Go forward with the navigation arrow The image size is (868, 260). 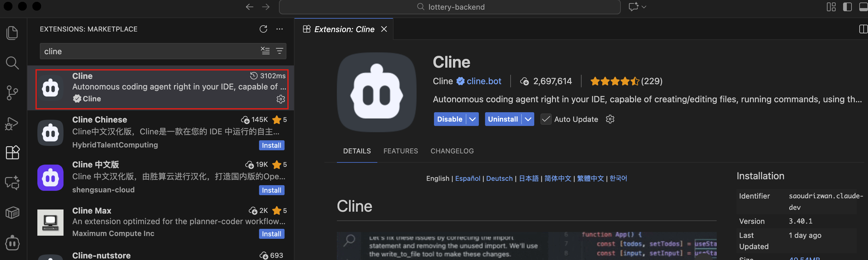(266, 7)
